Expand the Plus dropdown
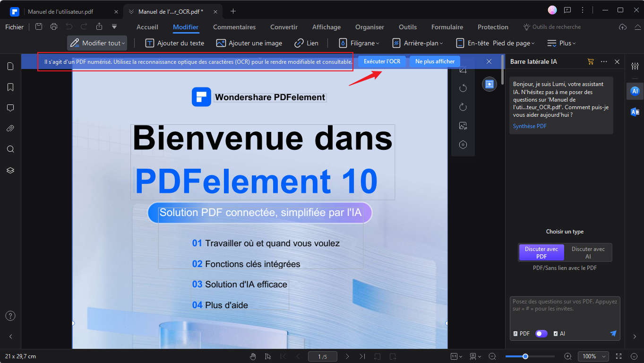 pos(561,43)
